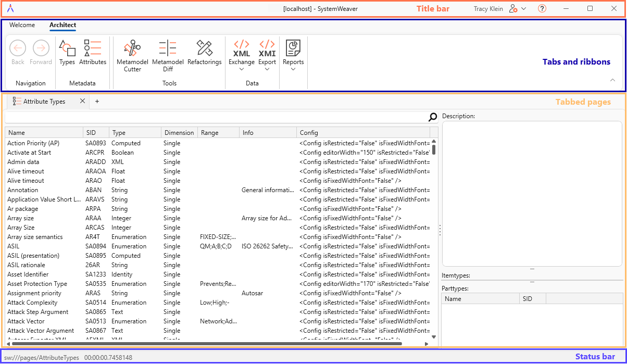
Task: Open the user account dropdown chevron
Action: (x=524, y=9)
